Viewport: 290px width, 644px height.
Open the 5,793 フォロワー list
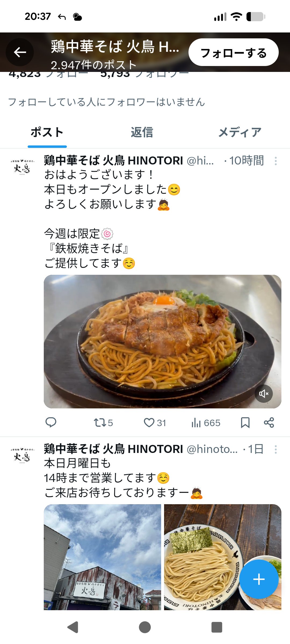[144, 74]
